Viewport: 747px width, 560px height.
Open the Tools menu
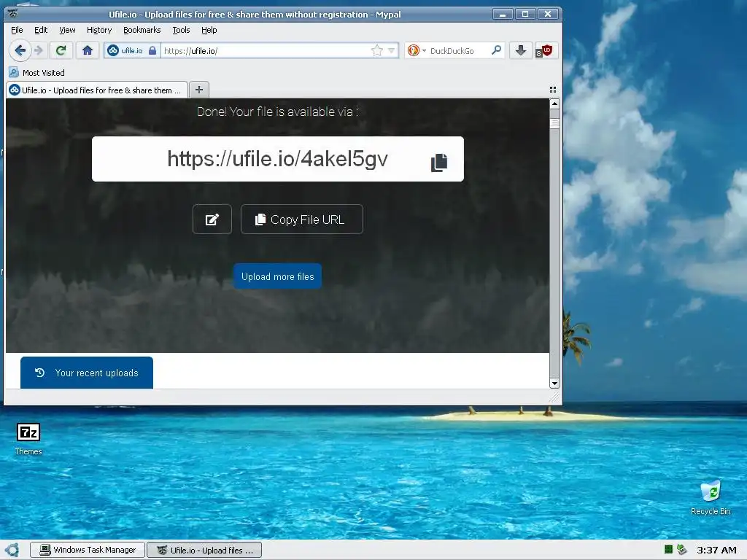click(181, 30)
